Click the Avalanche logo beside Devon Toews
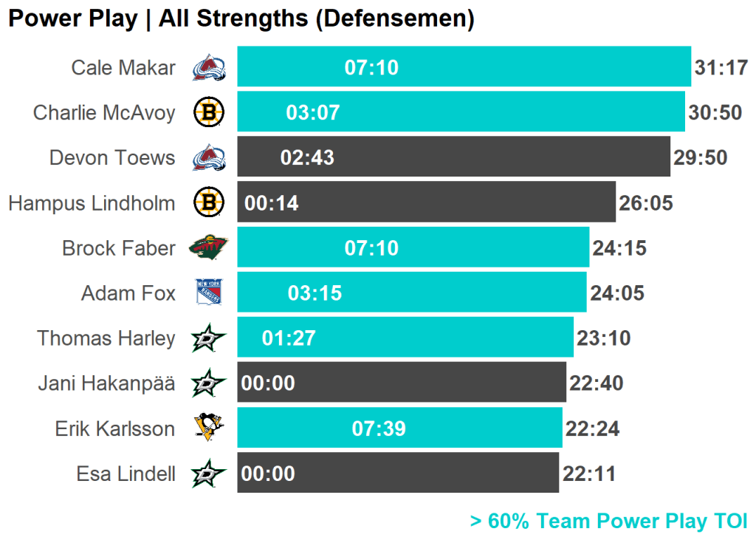 tap(209, 157)
